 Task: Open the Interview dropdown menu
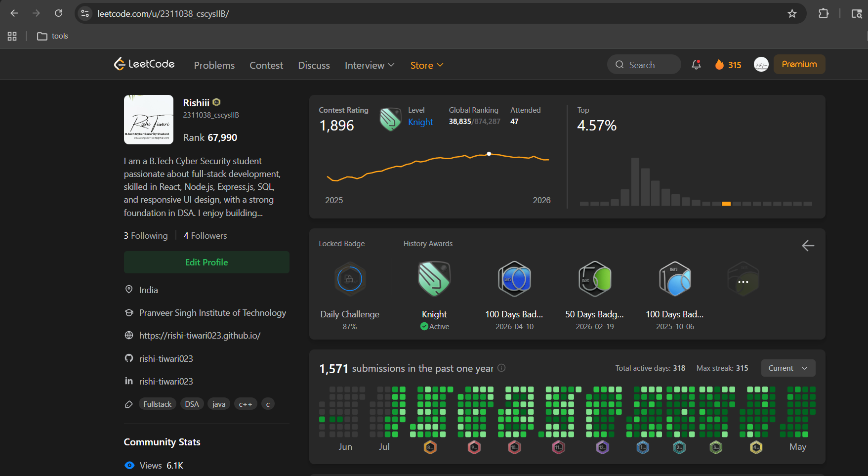click(x=370, y=65)
